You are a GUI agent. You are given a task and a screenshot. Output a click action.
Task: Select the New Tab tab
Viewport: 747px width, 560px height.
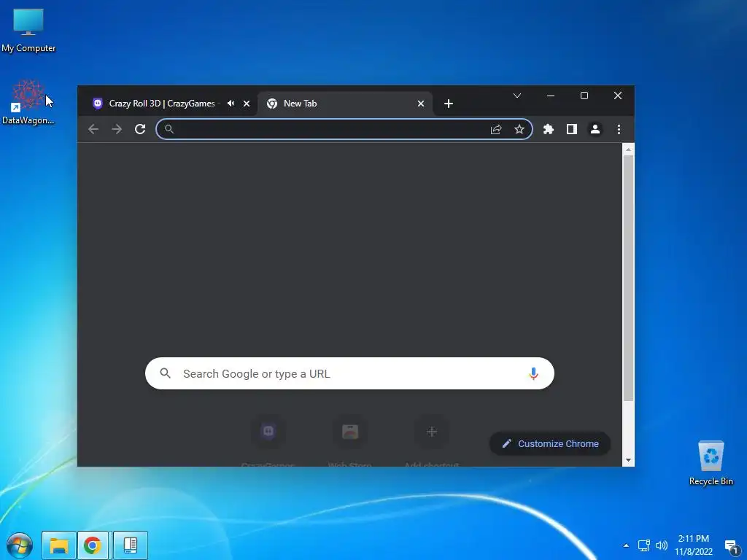coord(345,104)
